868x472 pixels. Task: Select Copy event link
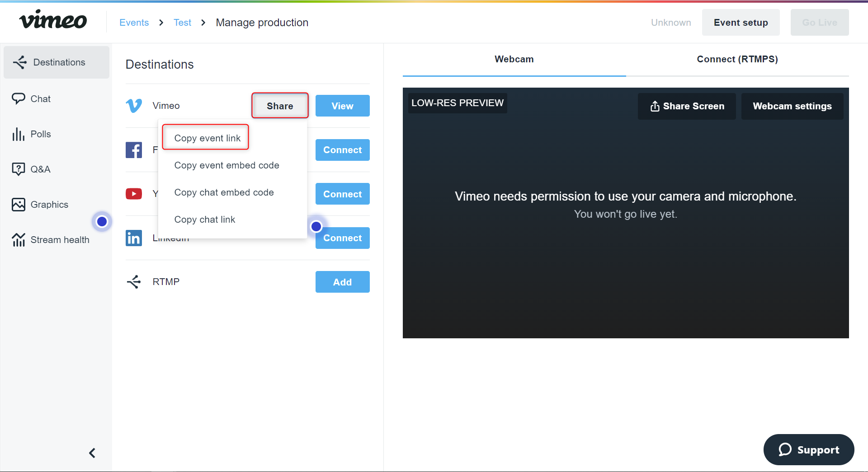coord(208,138)
